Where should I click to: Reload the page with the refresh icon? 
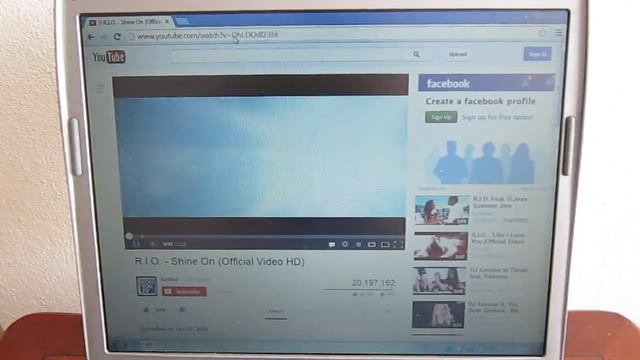(117, 36)
